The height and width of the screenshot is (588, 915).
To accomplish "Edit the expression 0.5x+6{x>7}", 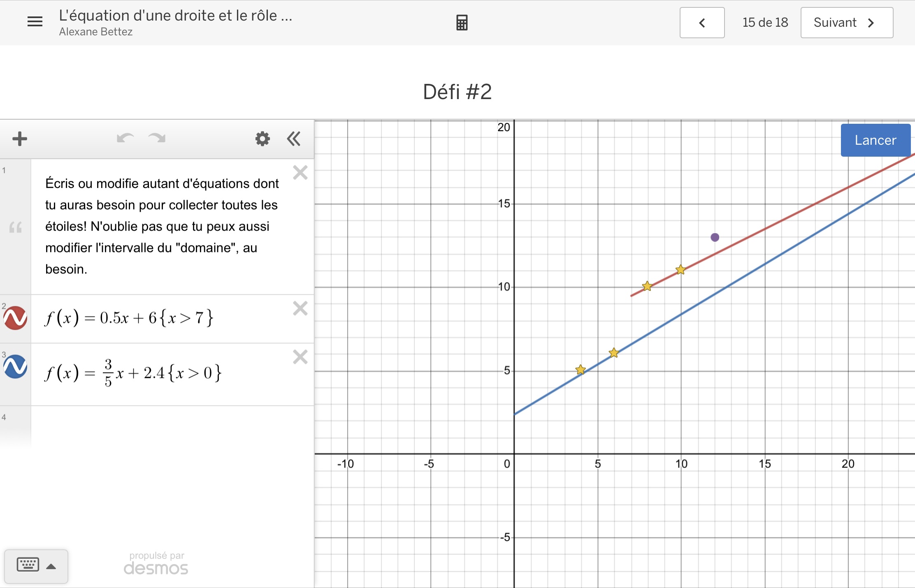I will 129,318.
